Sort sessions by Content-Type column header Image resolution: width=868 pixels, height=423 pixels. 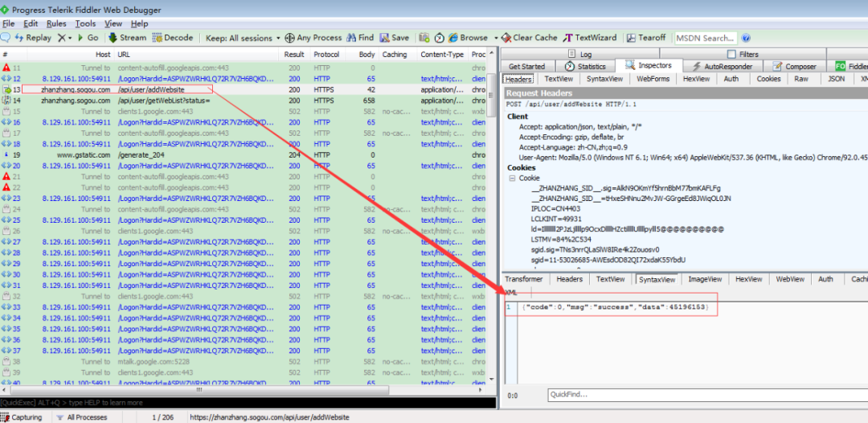click(442, 54)
